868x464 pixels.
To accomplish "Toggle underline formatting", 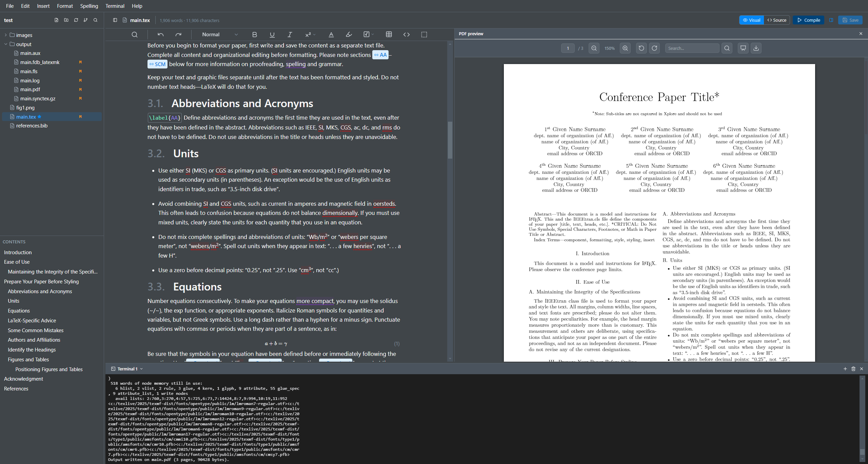I will (272, 35).
